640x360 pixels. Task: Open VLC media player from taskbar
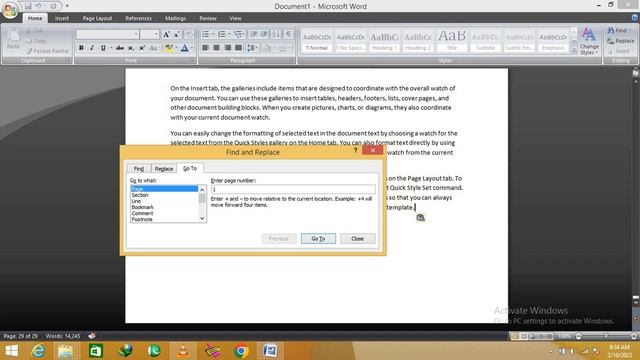click(x=183, y=351)
